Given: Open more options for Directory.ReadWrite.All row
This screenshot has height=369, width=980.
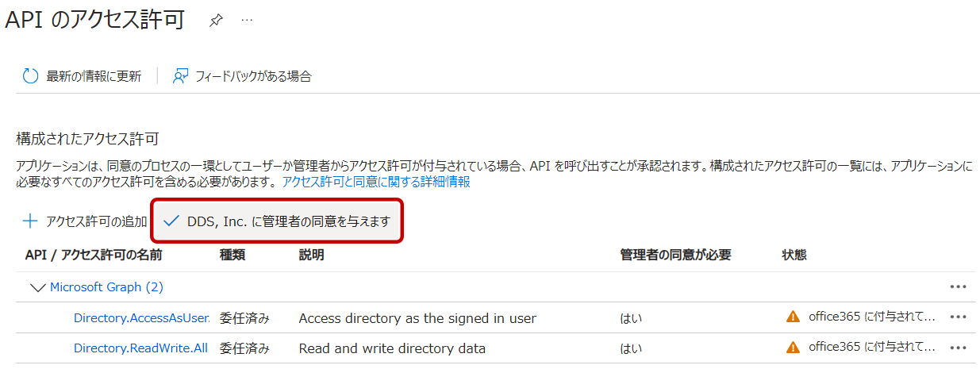Looking at the screenshot, I should point(958,348).
